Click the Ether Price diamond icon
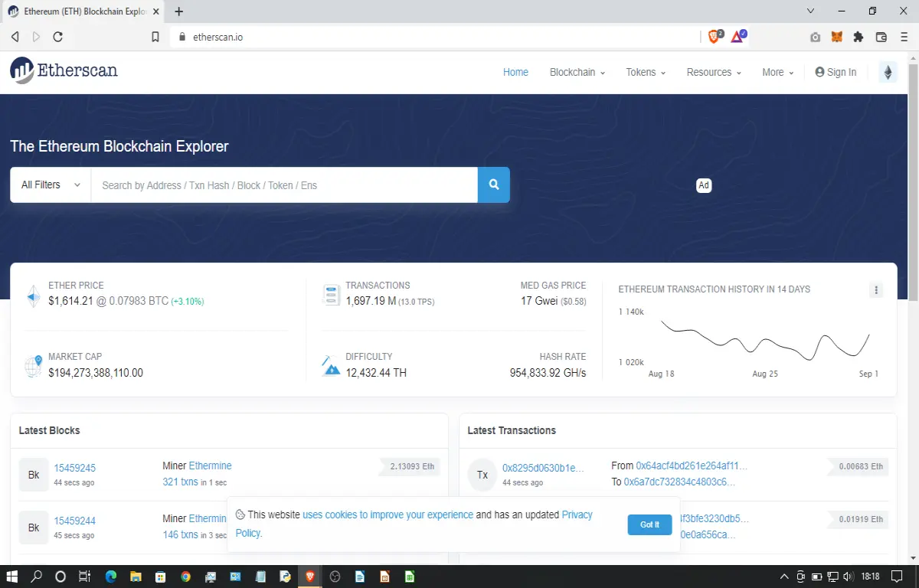 click(34, 296)
